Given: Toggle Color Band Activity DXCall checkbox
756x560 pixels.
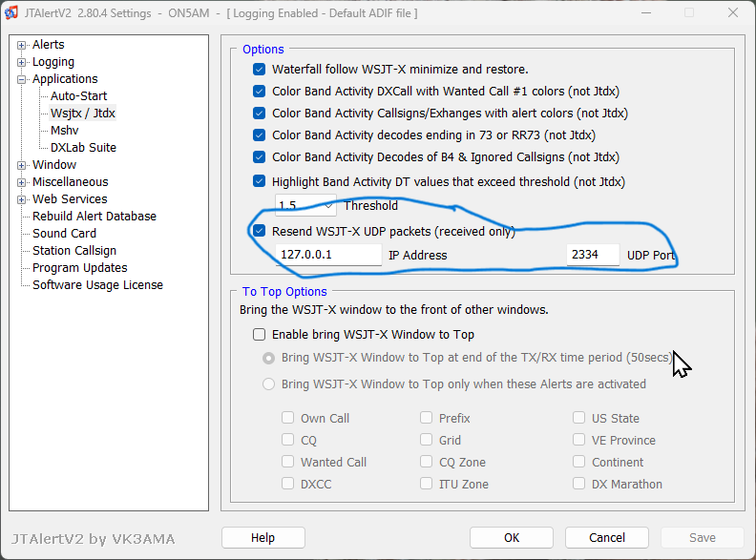Looking at the screenshot, I should coord(259,91).
